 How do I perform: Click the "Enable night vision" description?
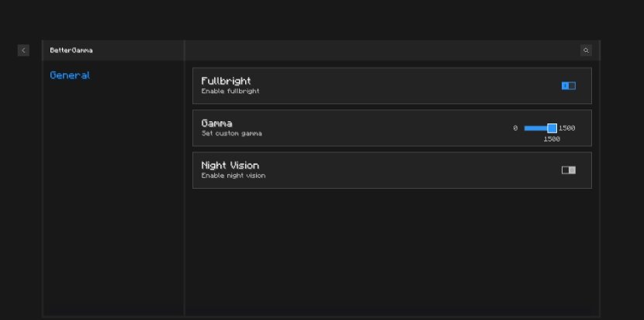(234, 176)
